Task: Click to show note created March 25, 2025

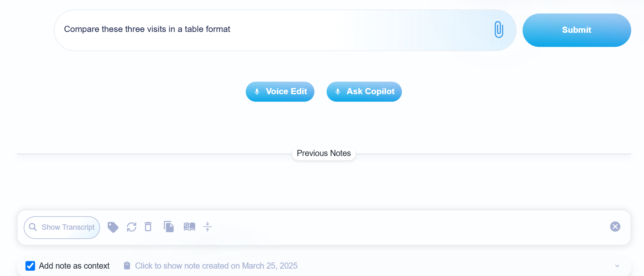Action: coord(216,266)
